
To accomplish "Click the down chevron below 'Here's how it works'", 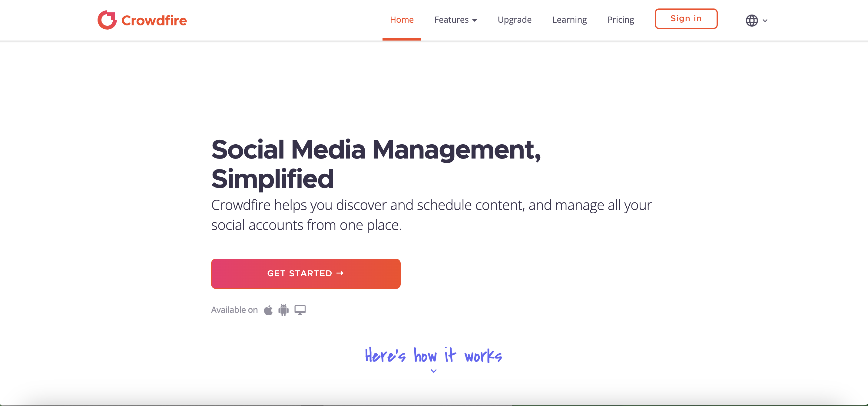I will point(433,372).
